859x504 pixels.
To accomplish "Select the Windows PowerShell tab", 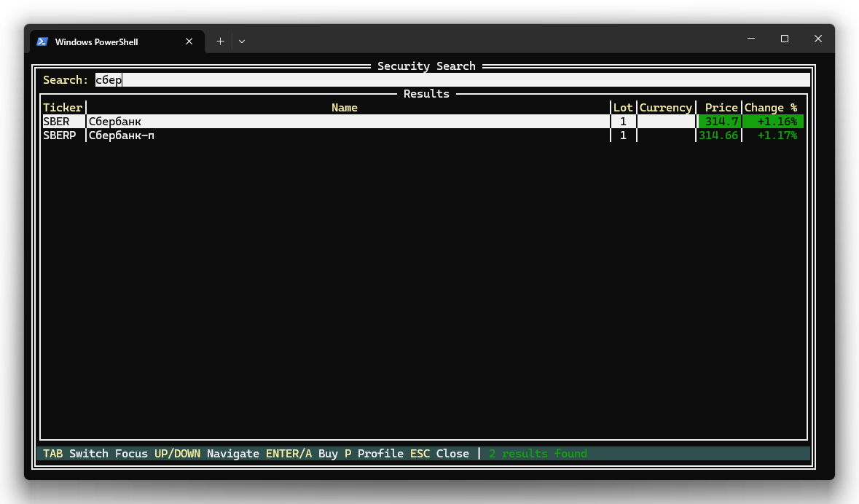I will (x=102, y=42).
